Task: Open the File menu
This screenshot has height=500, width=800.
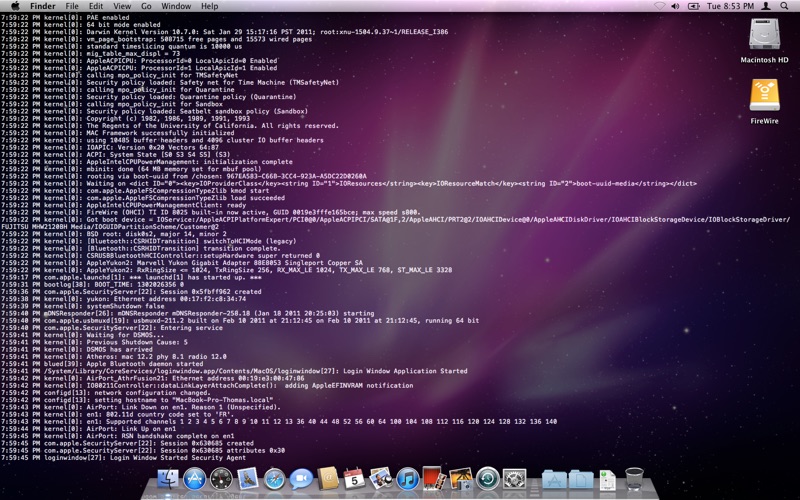Action: pyautogui.click(x=72, y=6)
